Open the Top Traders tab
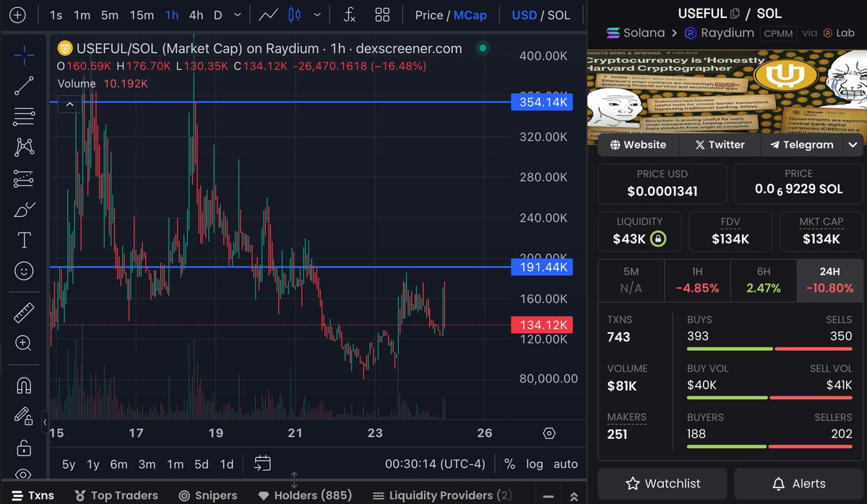 (x=116, y=495)
